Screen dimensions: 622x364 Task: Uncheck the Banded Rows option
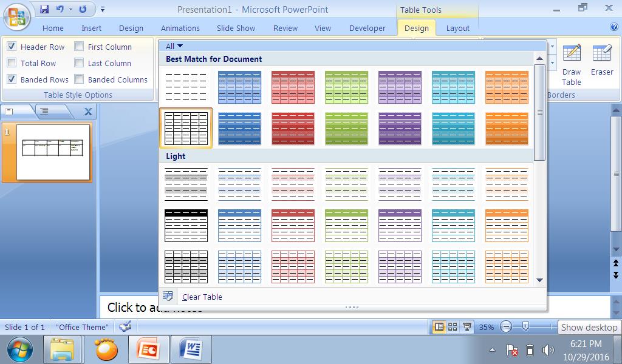click(x=12, y=79)
